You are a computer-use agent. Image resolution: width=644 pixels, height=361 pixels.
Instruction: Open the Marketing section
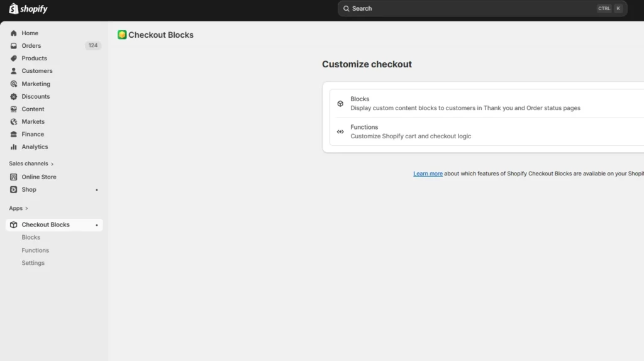36,84
